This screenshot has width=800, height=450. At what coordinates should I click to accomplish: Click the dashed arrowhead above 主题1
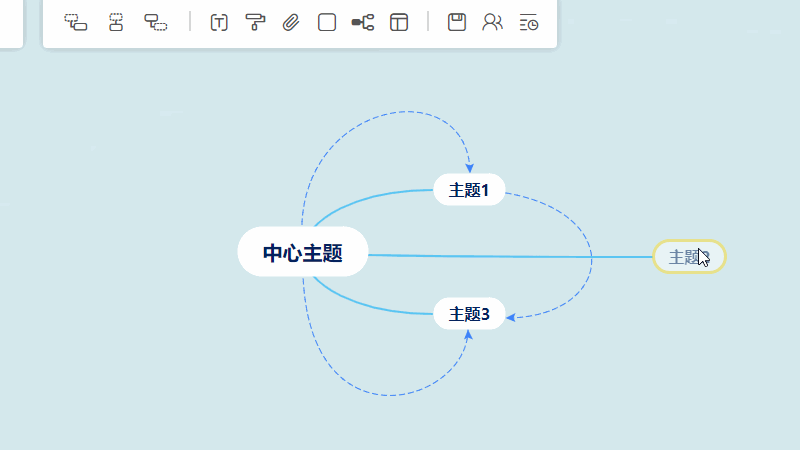coord(469,168)
